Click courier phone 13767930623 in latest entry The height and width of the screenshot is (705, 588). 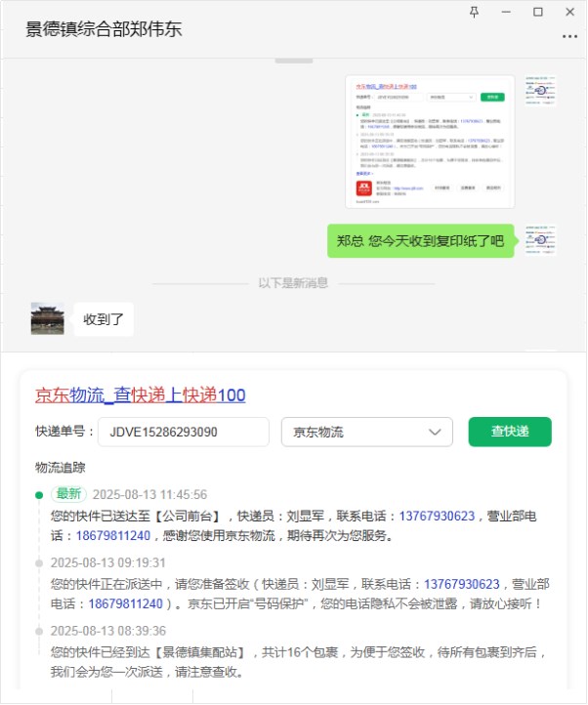[x=437, y=517]
